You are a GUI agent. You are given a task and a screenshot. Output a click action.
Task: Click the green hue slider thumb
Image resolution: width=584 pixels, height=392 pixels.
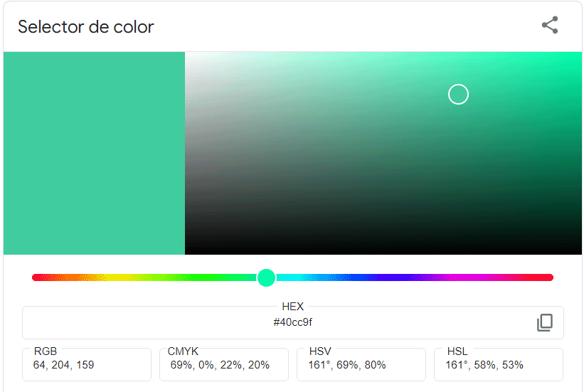click(266, 277)
